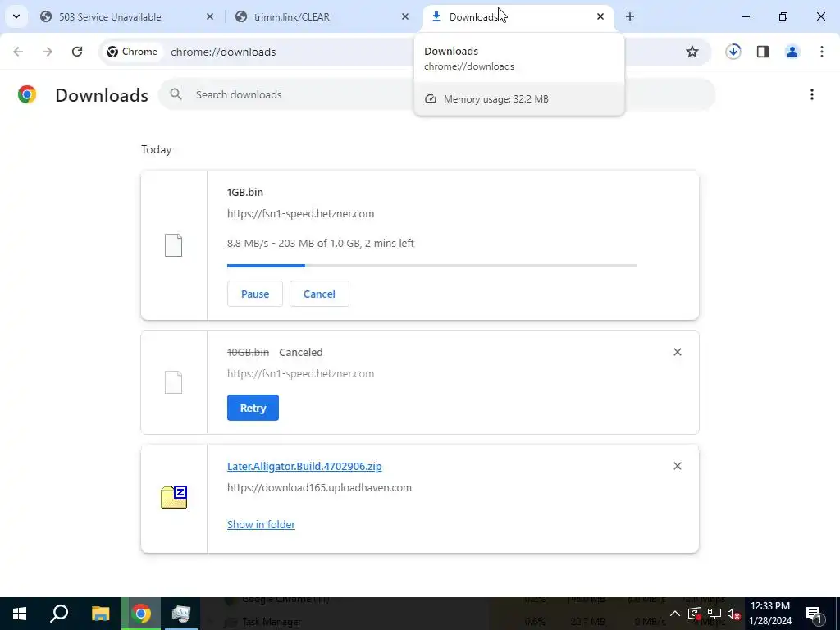Go back using the back arrow

(x=18, y=52)
